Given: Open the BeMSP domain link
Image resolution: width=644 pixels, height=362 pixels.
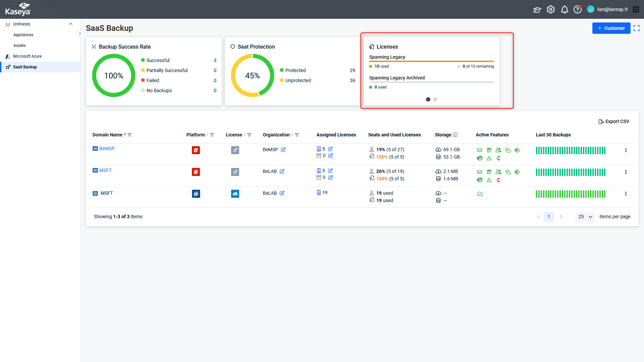Looking at the screenshot, I should tap(107, 148).
